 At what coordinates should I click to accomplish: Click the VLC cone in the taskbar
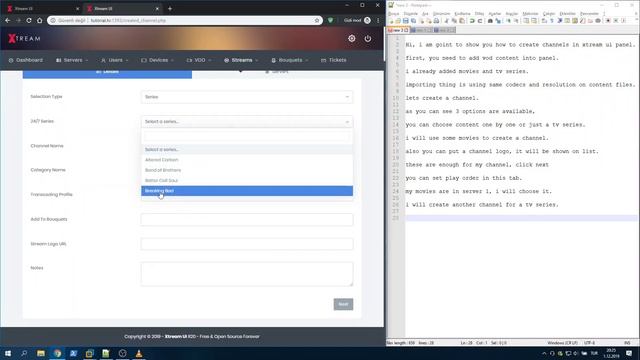pos(139,353)
